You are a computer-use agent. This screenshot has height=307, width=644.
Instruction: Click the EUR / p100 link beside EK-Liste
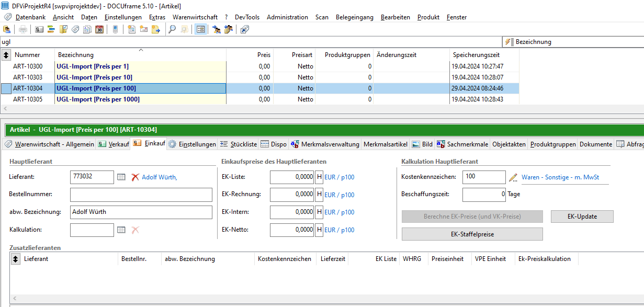click(x=339, y=177)
